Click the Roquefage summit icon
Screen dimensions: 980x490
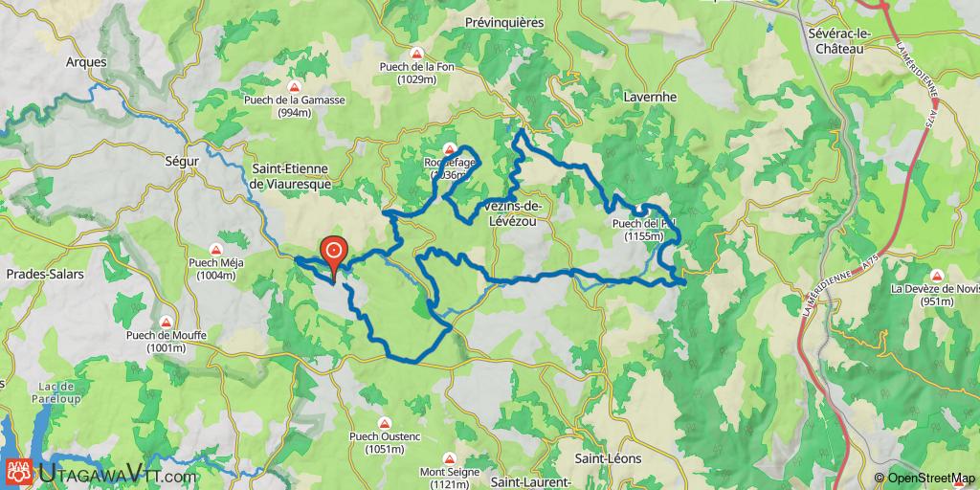tap(449, 148)
